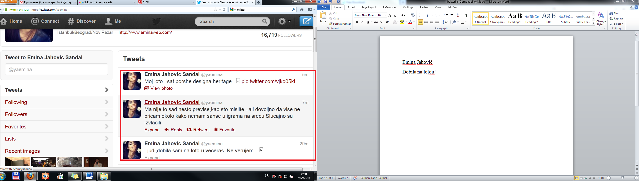Switch to the Page Layout ribbon tab
The height and width of the screenshot is (182, 644).
[368, 8]
